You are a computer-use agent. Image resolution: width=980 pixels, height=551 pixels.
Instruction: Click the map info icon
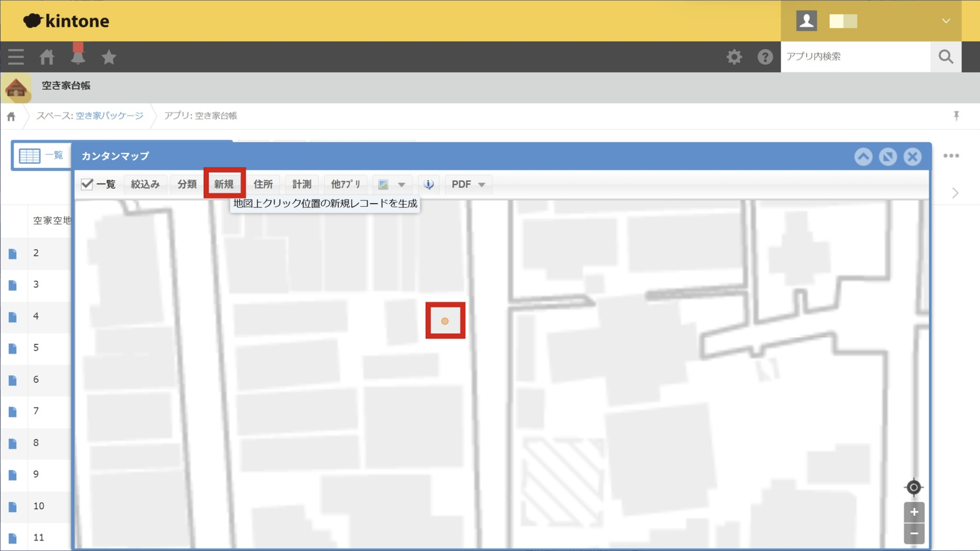pos(429,184)
